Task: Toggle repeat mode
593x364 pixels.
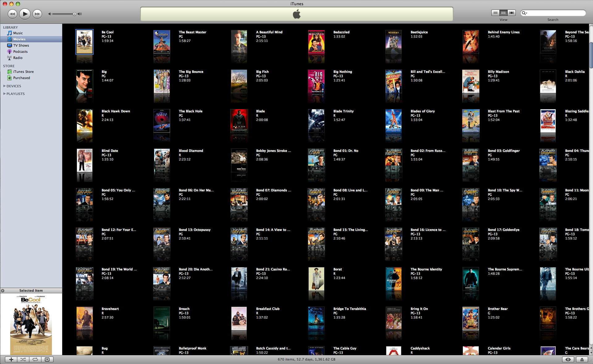Action: (x=35, y=359)
